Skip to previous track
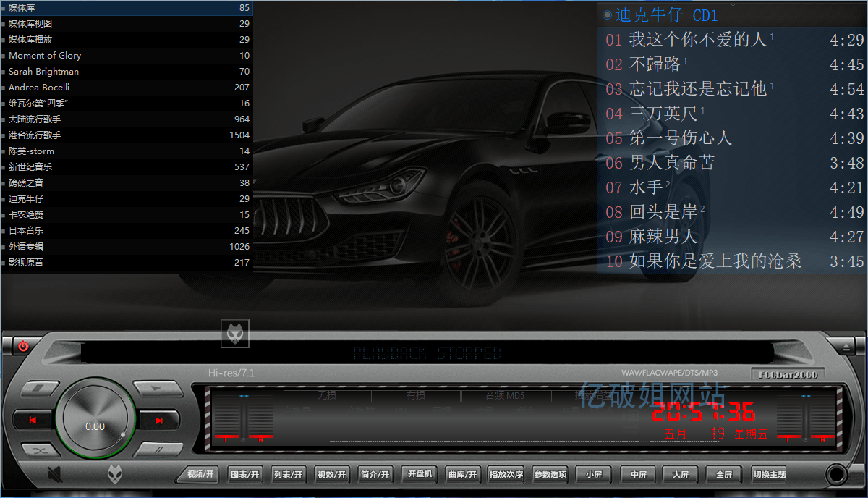This screenshot has width=868, height=498. 33,420
